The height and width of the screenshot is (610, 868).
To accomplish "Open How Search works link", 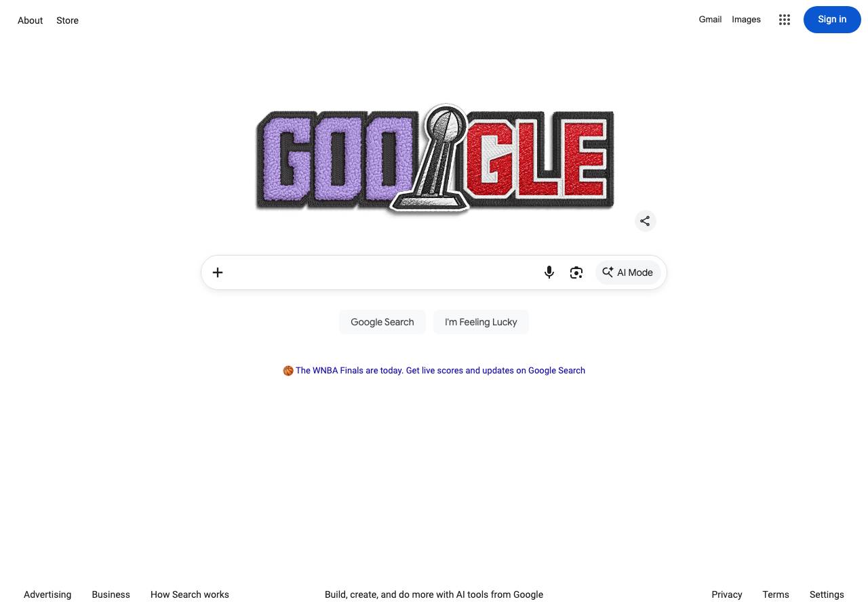I will point(190,594).
